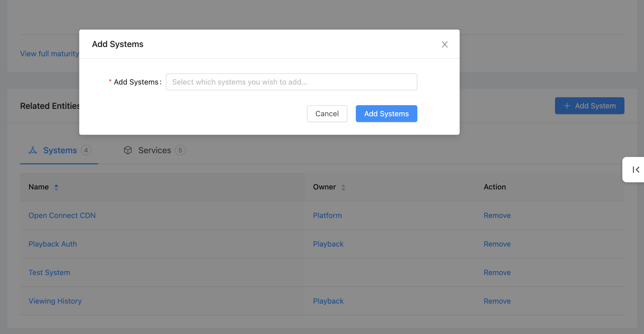This screenshot has height=334, width=644.
Task: Close the Add Systems dialog
Action: click(x=445, y=44)
